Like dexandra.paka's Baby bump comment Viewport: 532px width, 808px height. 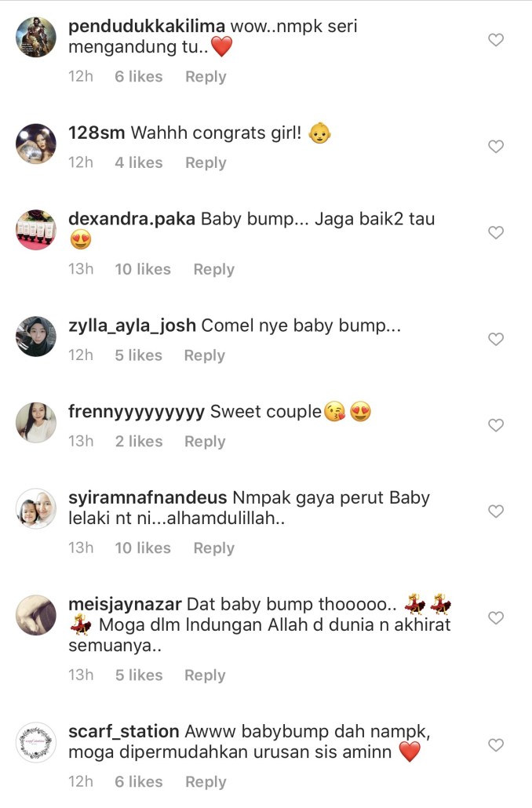click(x=496, y=232)
